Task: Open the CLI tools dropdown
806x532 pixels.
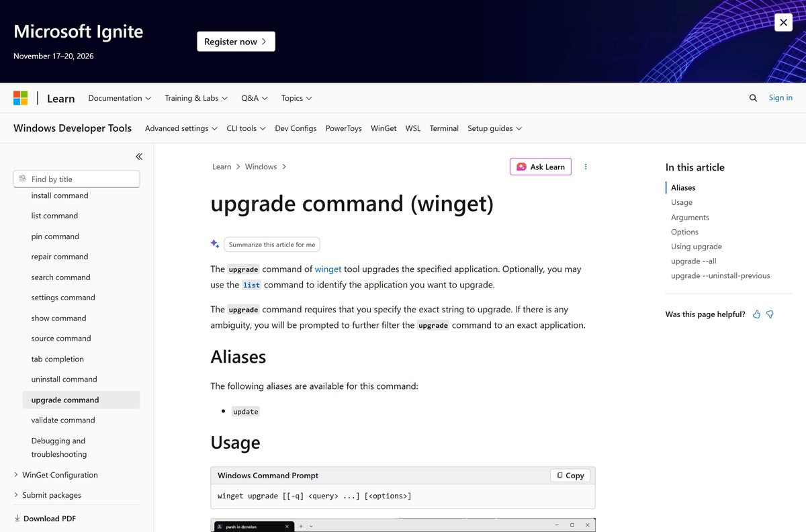Action: (x=247, y=128)
